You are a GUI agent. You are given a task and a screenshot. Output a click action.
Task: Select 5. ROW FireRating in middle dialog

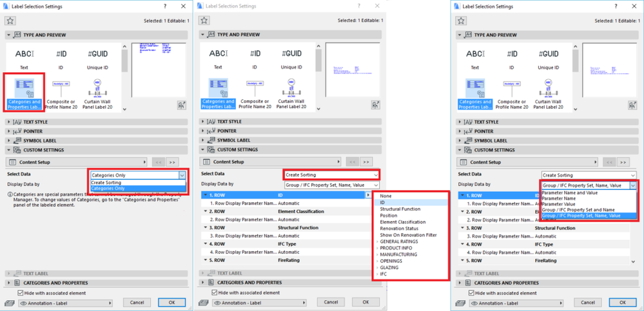click(x=286, y=261)
